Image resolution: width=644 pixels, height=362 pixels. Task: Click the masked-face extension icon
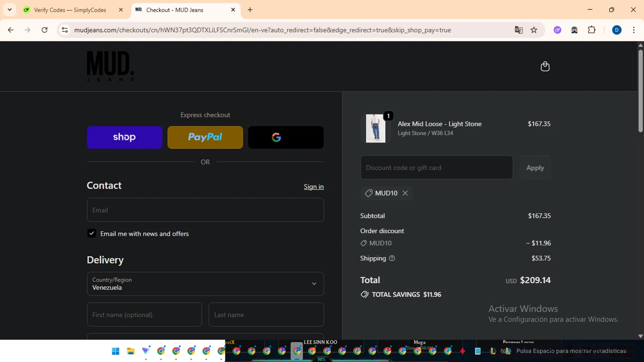(x=574, y=30)
